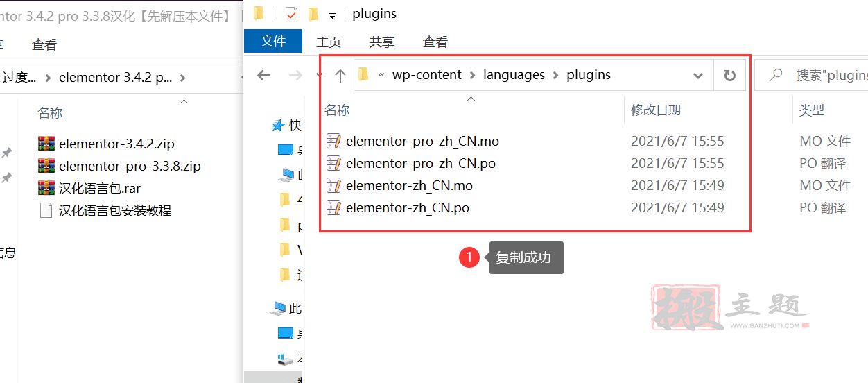Select the elementor-pro-zh_CN.mo file icon

point(333,141)
